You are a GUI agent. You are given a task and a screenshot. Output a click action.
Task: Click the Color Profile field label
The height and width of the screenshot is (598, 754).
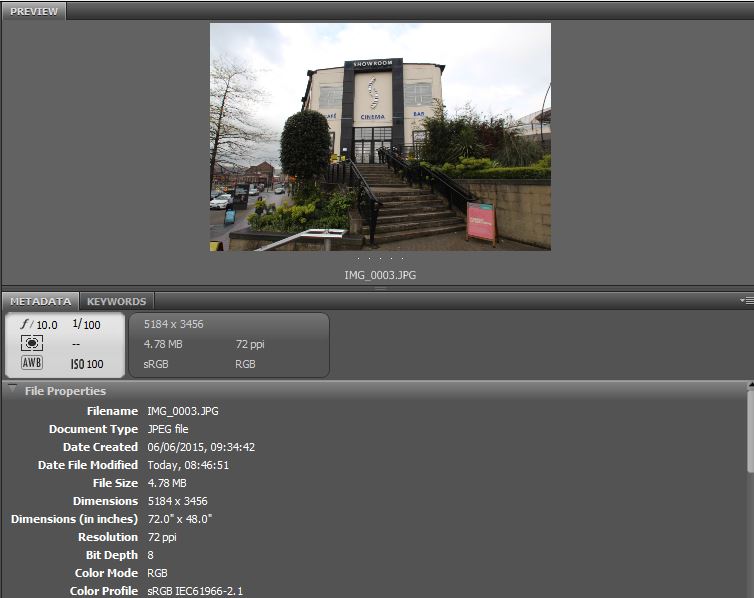[x=104, y=591]
